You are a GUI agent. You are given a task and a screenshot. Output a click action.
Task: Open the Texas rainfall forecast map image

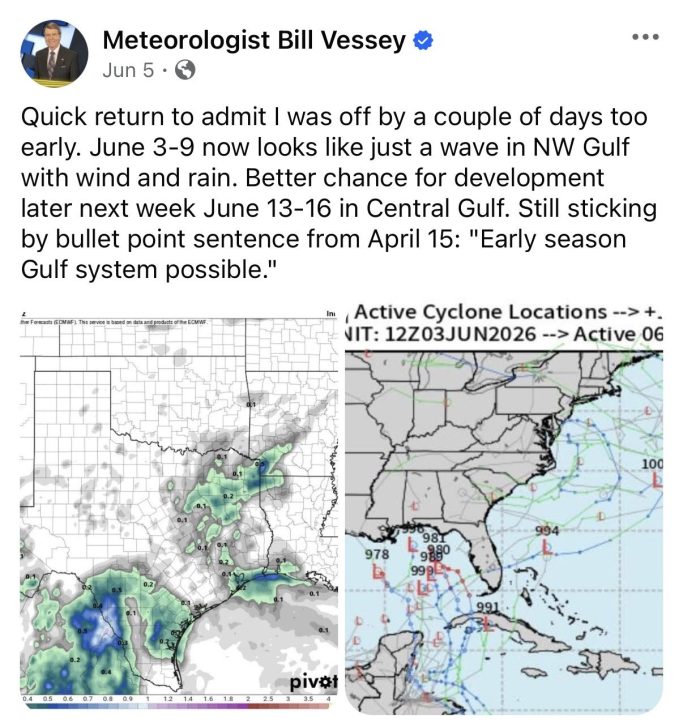click(179, 508)
